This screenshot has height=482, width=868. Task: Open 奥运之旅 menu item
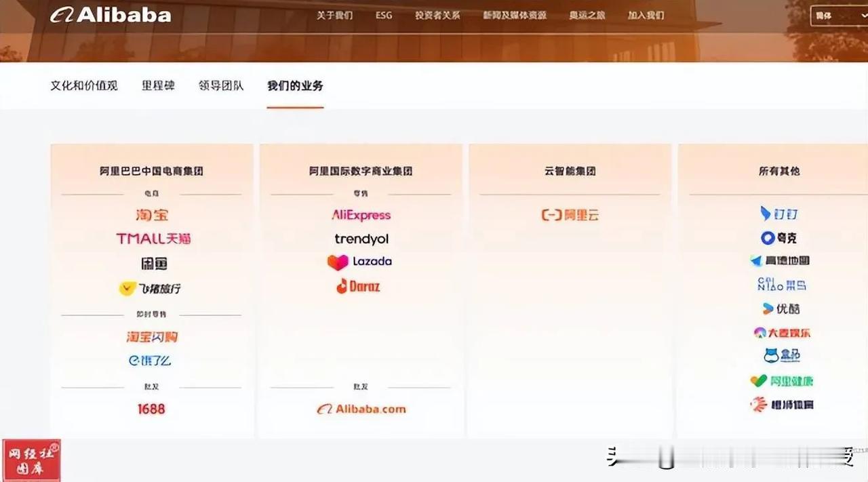pos(587,15)
